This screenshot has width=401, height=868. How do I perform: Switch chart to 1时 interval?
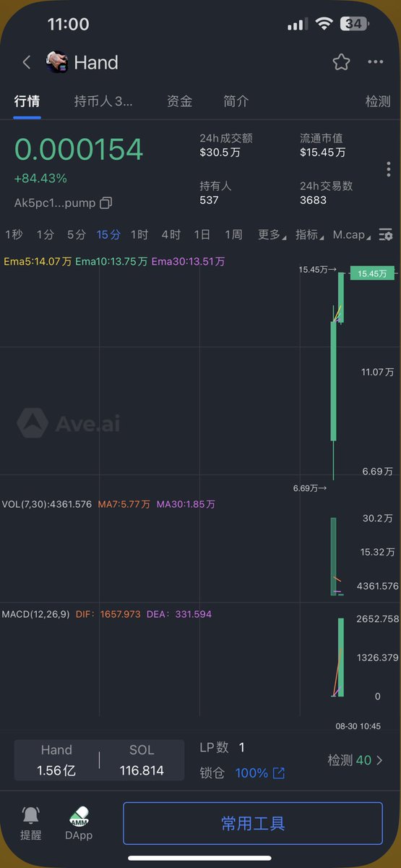pos(139,234)
